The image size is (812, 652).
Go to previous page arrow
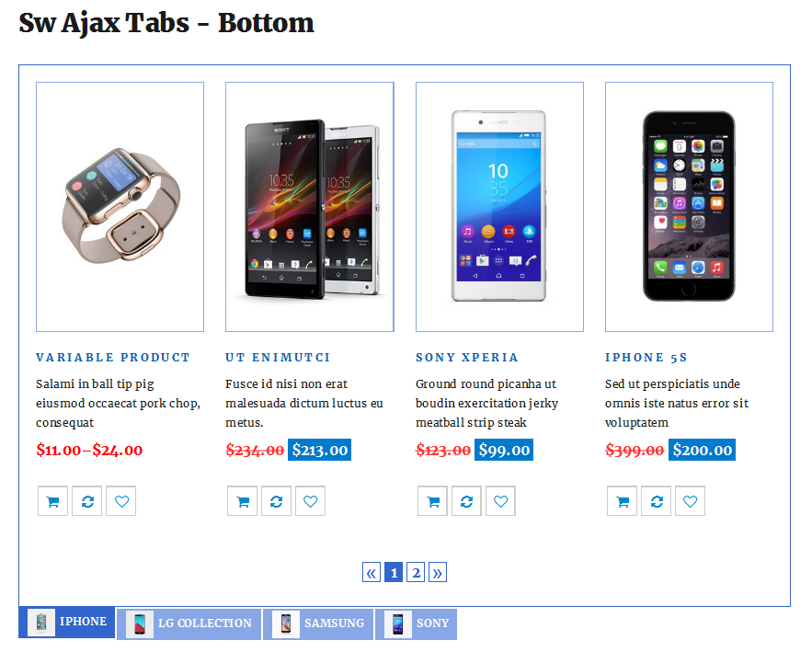tap(372, 572)
